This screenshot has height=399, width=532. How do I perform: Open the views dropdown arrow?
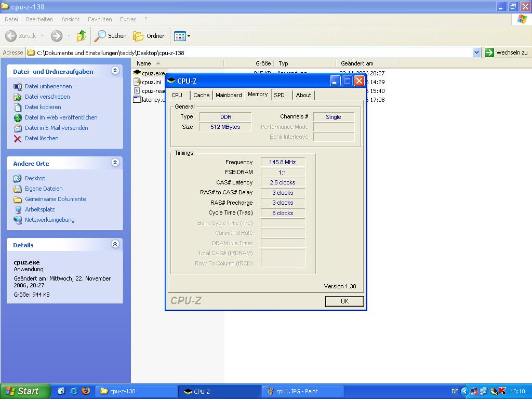click(189, 36)
